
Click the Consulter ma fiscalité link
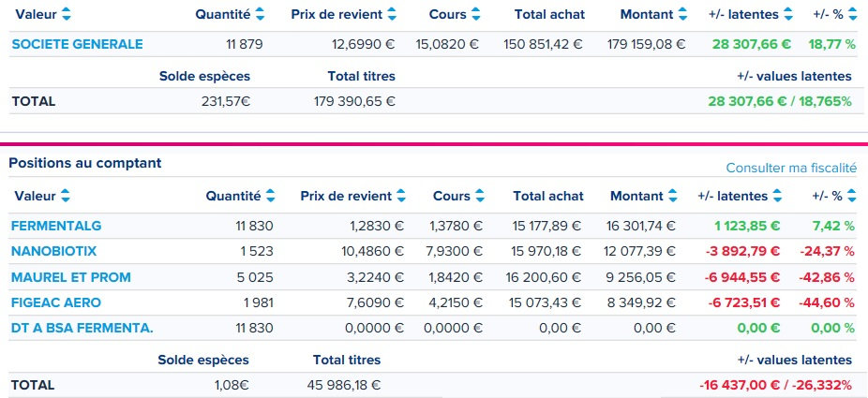pyautogui.click(x=791, y=168)
